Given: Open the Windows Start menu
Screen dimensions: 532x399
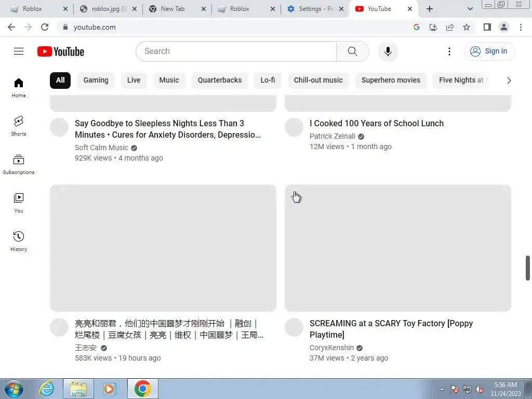Looking at the screenshot, I should pyautogui.click(x=14, y=389).
